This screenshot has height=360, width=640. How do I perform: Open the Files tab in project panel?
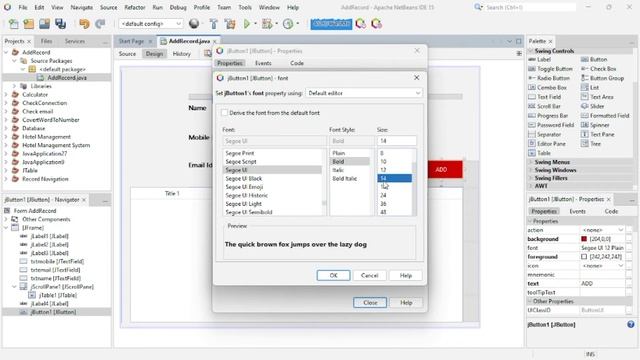47,41
